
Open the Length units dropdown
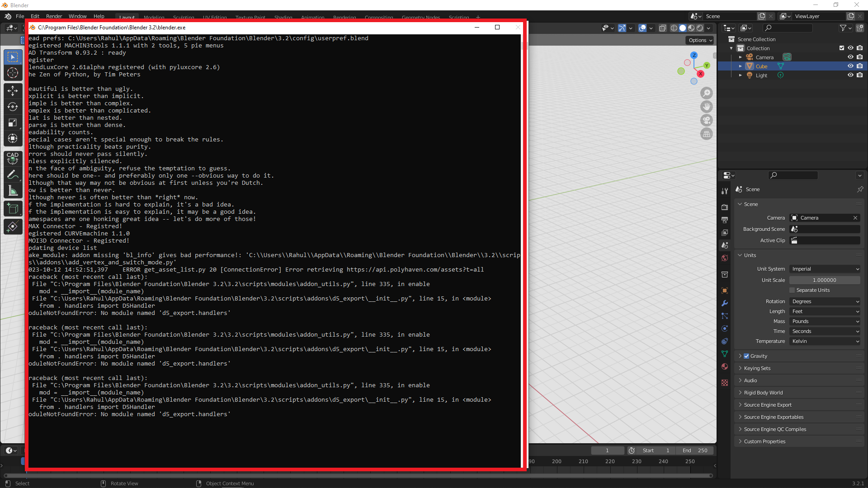point(825,311)
